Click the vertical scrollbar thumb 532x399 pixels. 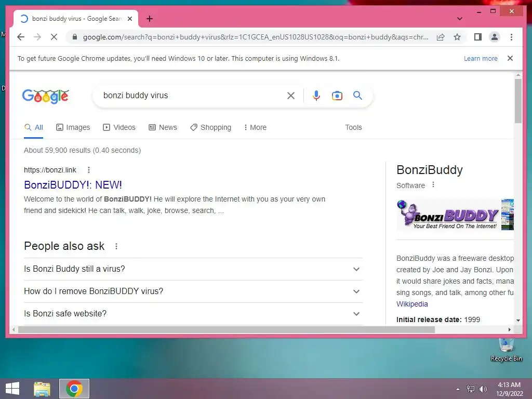pos(518,101)
